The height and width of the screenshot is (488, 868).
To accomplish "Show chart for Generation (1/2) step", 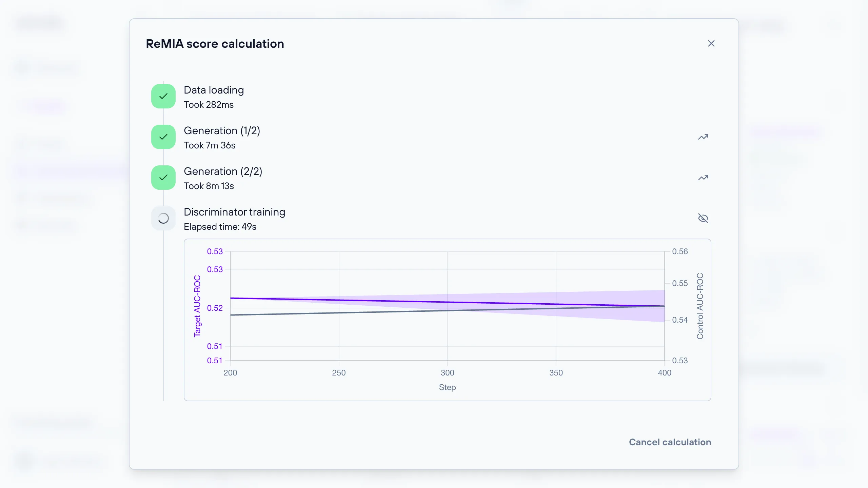I will 703,137.
